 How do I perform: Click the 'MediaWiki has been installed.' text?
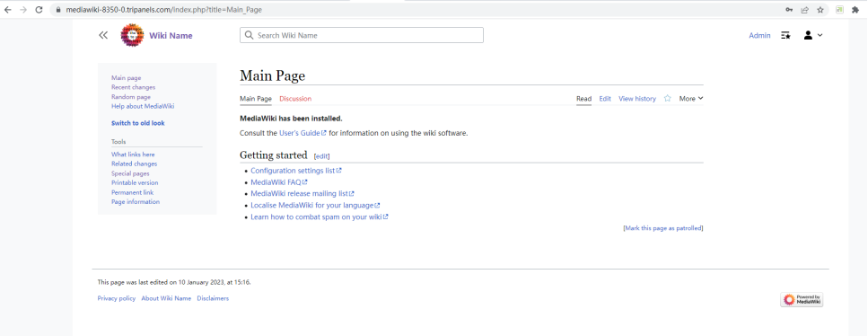tap(291, 119)
